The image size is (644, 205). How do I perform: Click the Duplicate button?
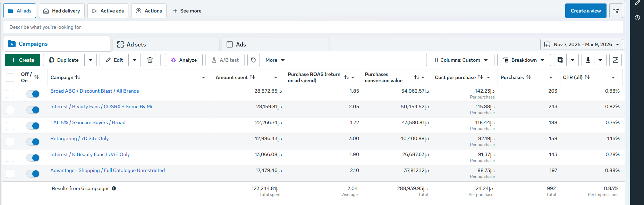pos(64,60)
